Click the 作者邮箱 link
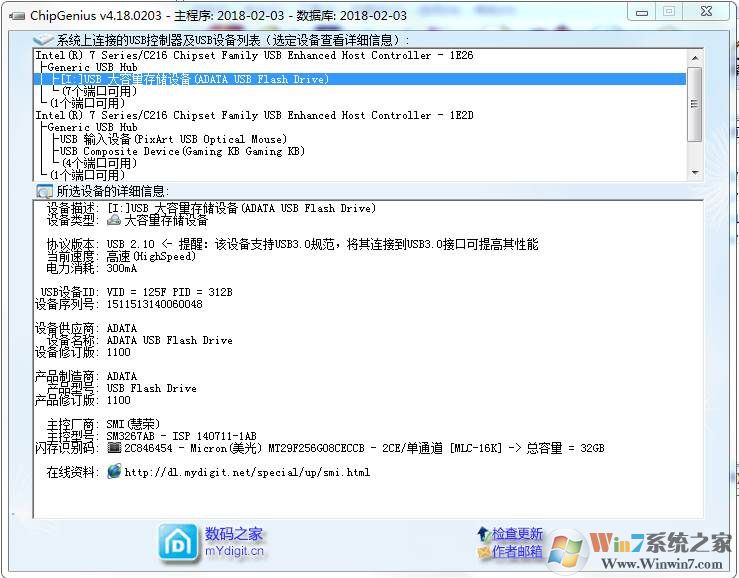 (x=517, y=552)
